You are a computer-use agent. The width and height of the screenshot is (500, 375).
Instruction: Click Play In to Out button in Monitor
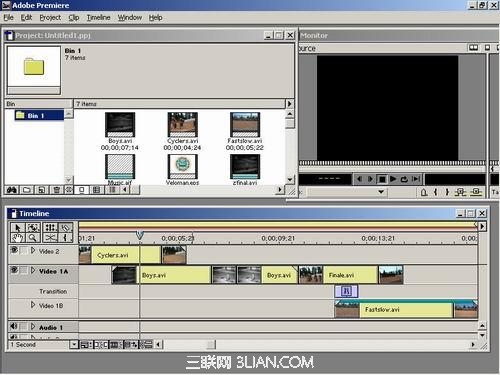click(x=416, y=179)
